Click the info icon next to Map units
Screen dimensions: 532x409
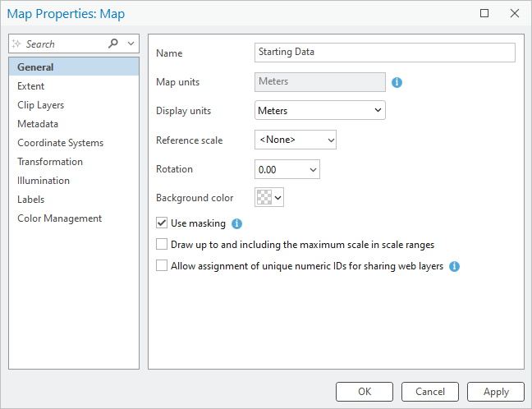(x=397, y=82)
